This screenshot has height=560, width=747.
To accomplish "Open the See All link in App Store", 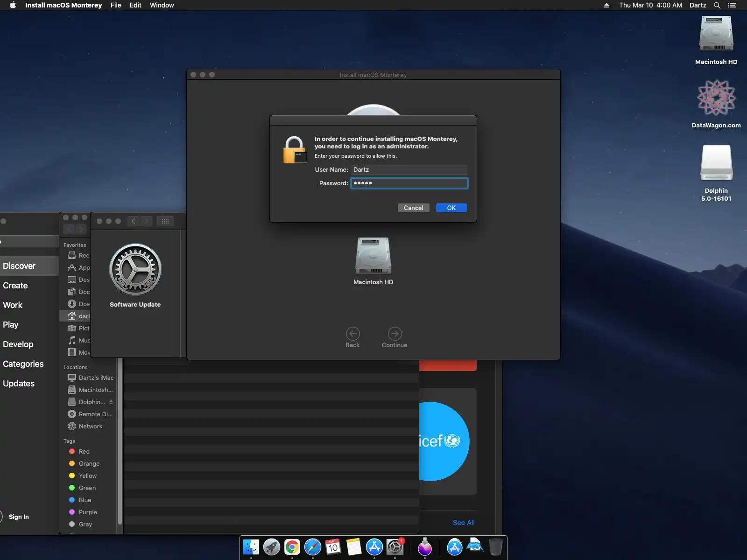I will coord(464,523).
